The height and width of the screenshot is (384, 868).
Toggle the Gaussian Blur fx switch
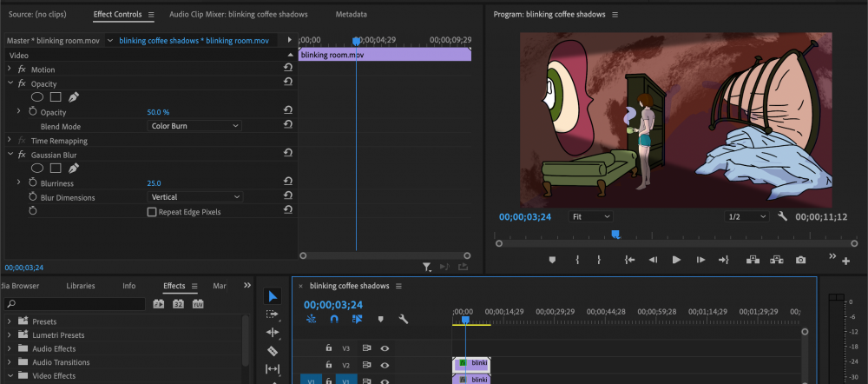point(23,156)
